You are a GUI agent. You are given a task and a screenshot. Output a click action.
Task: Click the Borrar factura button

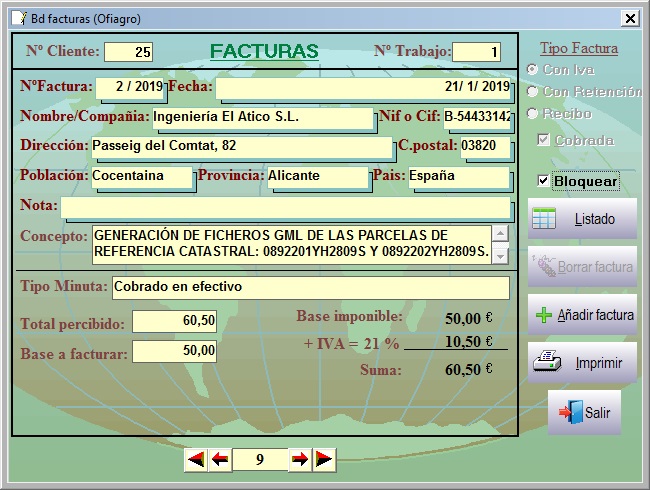click(x=582, y=267)
